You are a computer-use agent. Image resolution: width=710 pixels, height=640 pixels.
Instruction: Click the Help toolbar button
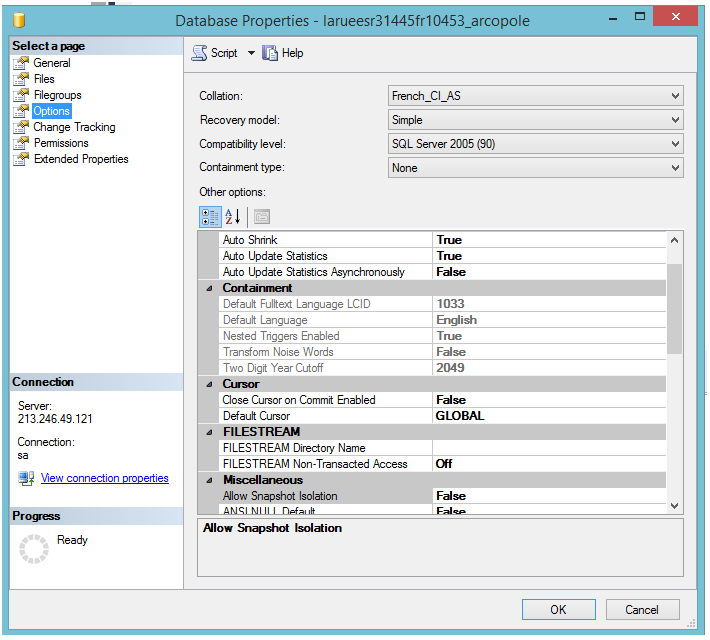[x=283, y=53]
